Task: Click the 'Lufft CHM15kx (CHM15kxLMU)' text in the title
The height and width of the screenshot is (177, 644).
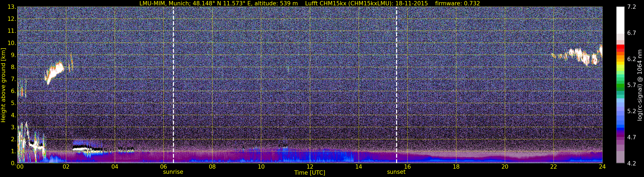Action: pos(349,3)
